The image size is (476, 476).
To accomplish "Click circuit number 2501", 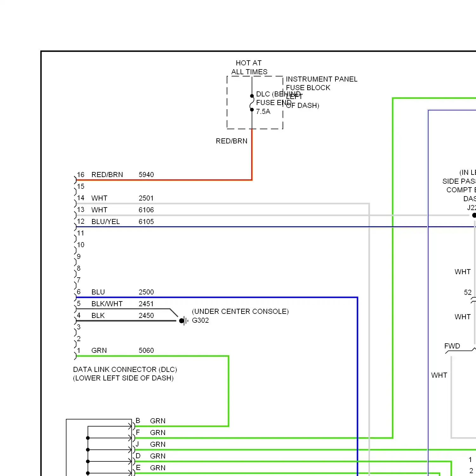I will coord(146,198).
